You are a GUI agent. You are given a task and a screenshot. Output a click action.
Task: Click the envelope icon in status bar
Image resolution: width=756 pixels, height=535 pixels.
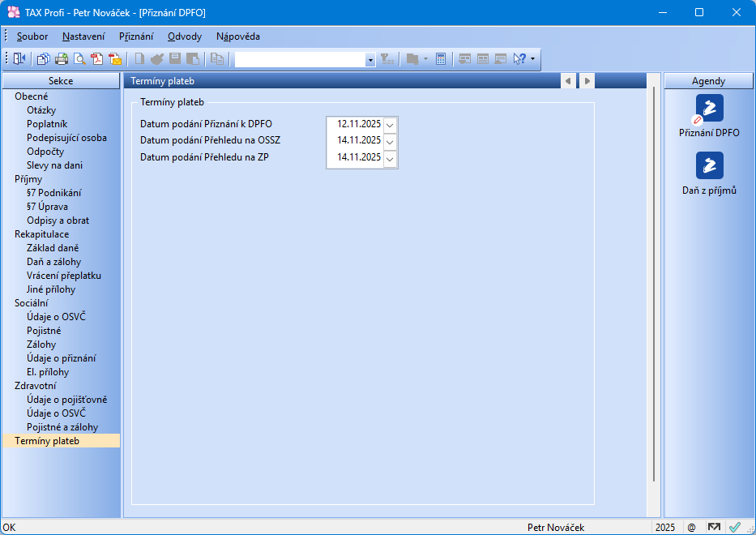(714, 527)
